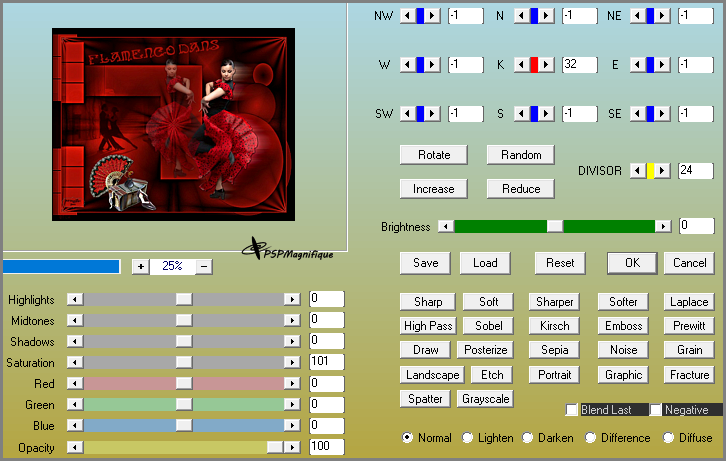Click right arrow of Saturation slider
This screenshot has height=461, width=726.
(x=292, y=362)
